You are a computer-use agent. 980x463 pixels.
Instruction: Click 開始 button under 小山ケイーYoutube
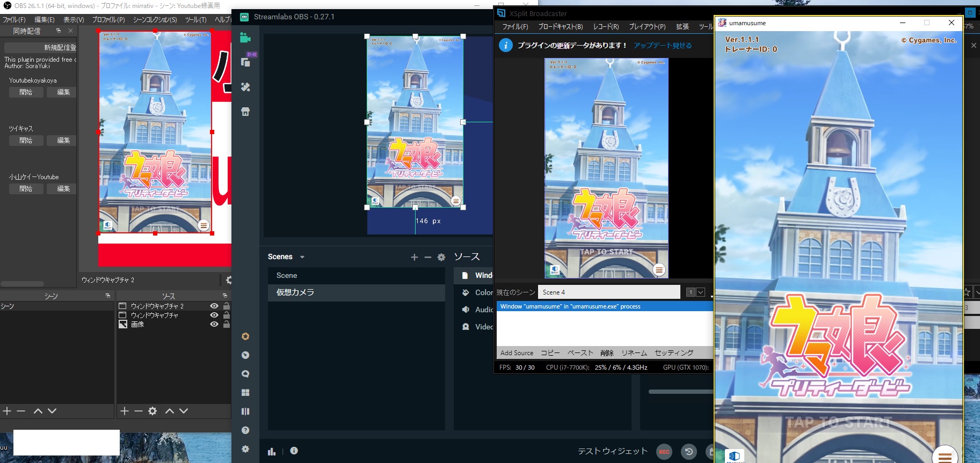[x=26, y=189]
